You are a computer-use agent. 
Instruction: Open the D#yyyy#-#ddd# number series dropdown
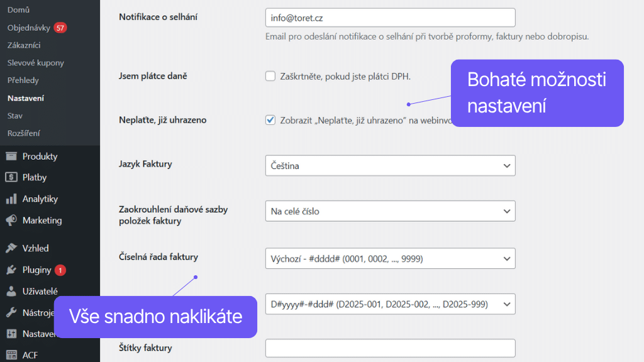(x=390, y=304)
